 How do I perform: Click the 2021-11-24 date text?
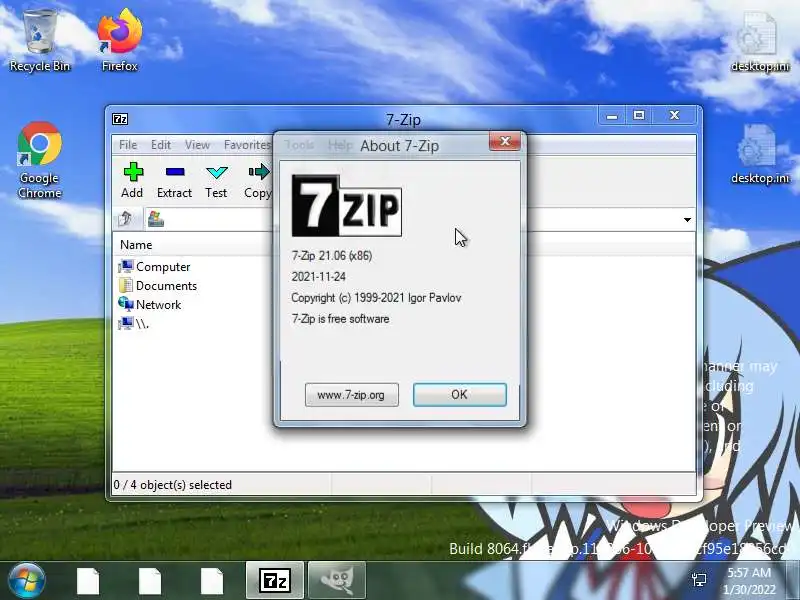click(318, 277)
